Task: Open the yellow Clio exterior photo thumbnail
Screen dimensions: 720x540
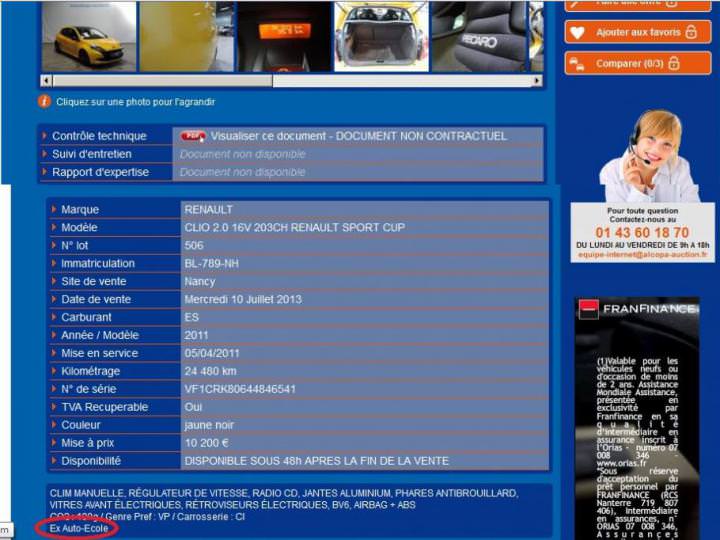Action: pos(89,37)
